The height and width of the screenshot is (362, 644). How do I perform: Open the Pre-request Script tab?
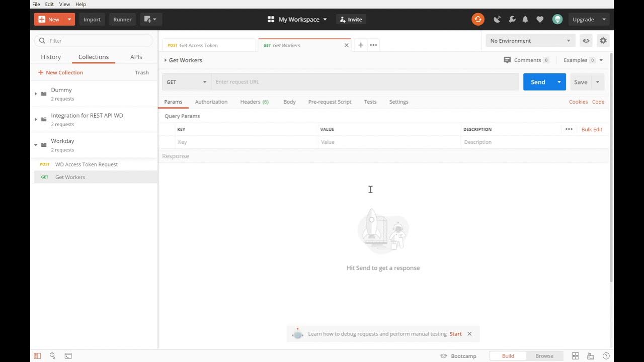330,102
